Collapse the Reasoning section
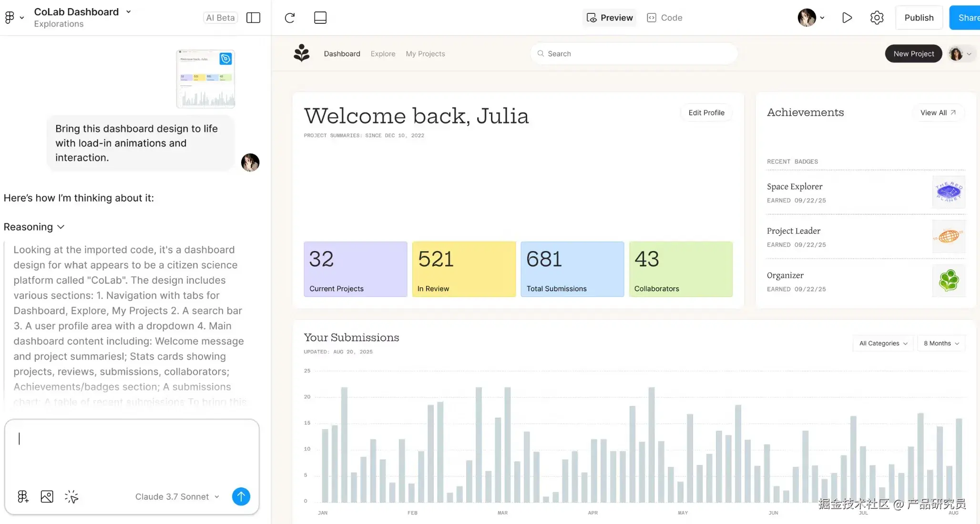Viewport: 980px width, 524px height. pos(34,227)
